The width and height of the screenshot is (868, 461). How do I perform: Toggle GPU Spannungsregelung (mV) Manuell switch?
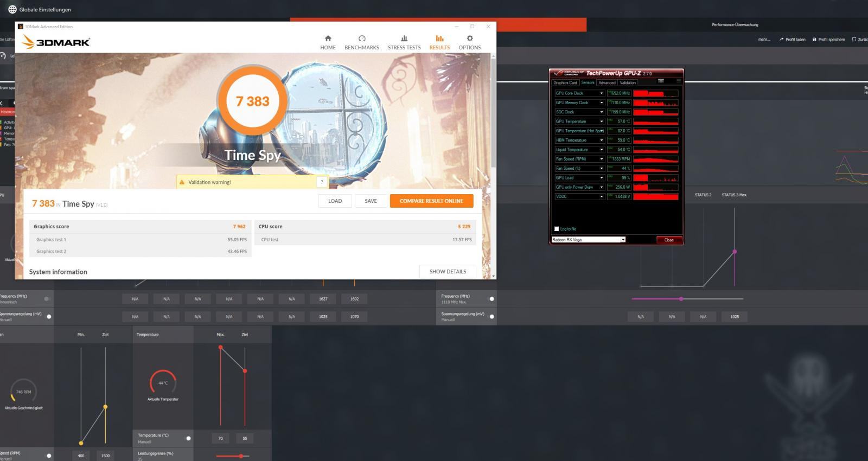pos(49,316)
